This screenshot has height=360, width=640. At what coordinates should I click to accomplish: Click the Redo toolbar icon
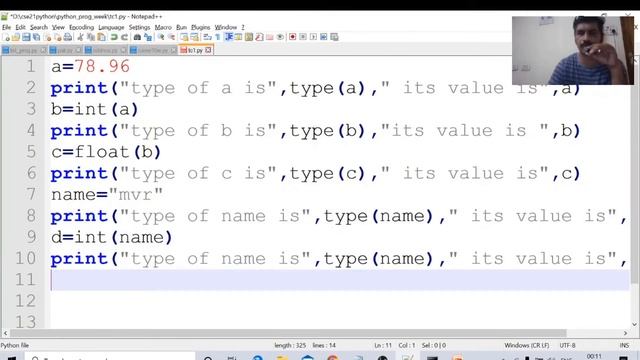(x=124, y=37)
